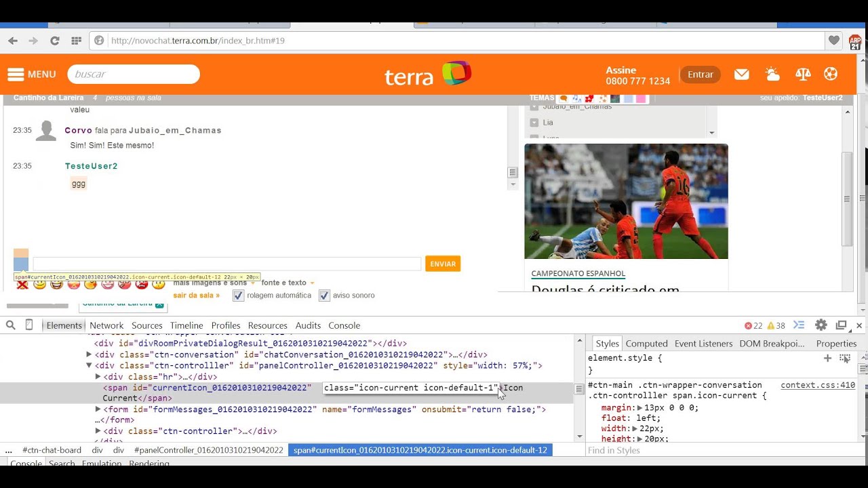Toggle aviso sonoro checkbox

pyautogui.click(x=324, y=296)
